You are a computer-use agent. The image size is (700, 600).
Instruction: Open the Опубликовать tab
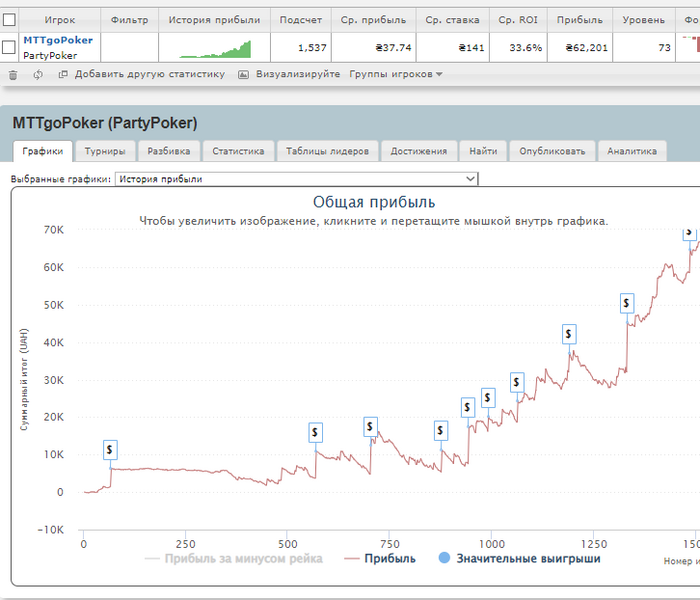tap(552, 151)
